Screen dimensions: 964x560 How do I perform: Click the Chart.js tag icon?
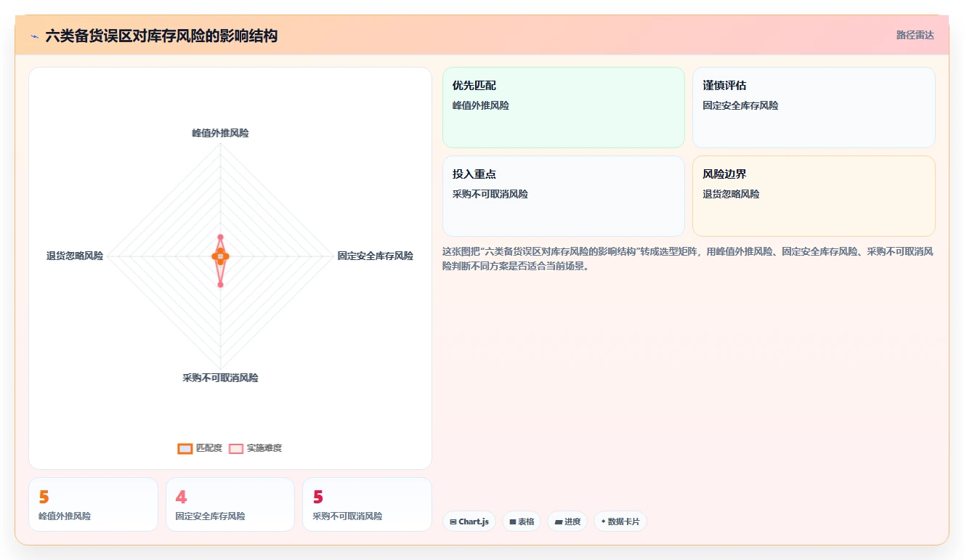tap(453, 522)
